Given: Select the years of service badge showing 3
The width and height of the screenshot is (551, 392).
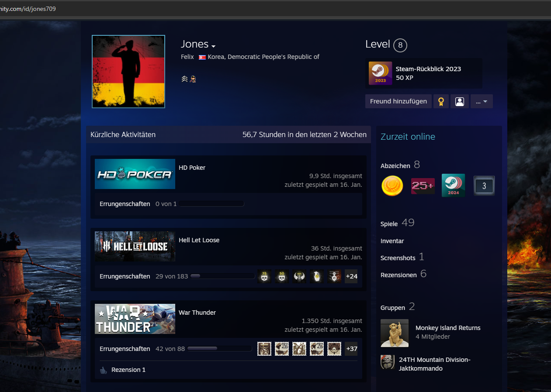Looking at the screenshot, I should pos(484,186).
